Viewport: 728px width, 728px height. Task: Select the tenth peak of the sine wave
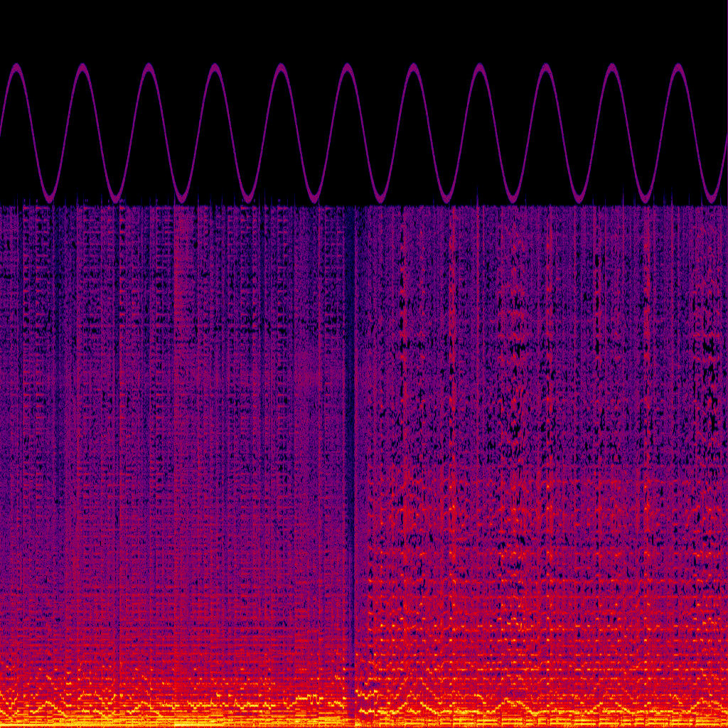611,68
